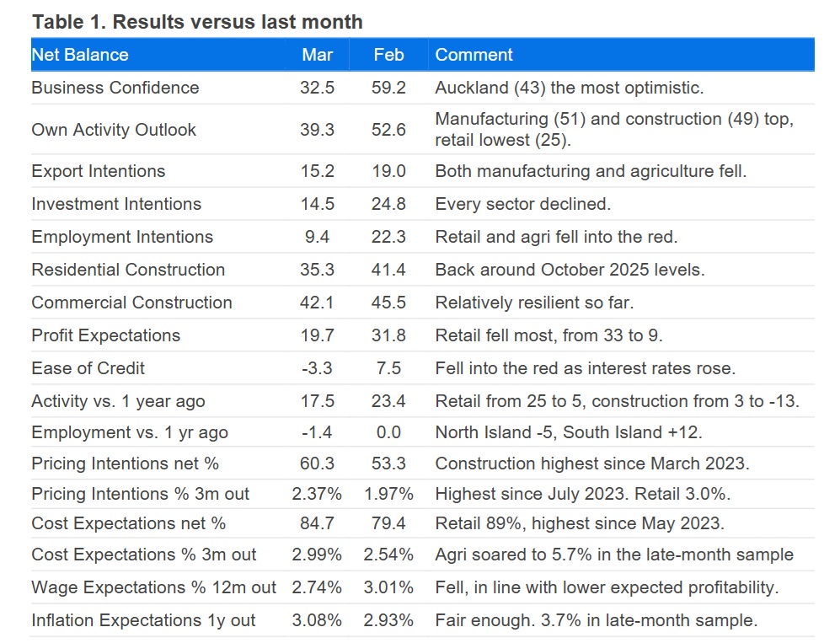Click the Ease of Credit March value -3.3
This screenshot has height=643, width=840.
click(x=318, y=368)
